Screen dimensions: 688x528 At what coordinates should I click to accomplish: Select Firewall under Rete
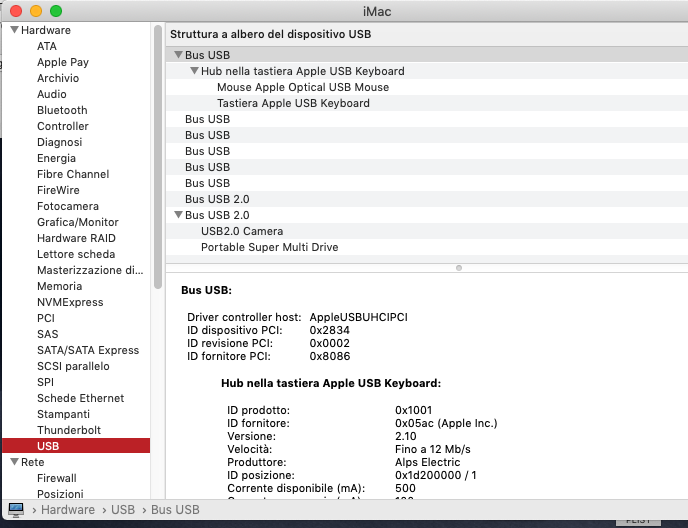click(57, 478)
